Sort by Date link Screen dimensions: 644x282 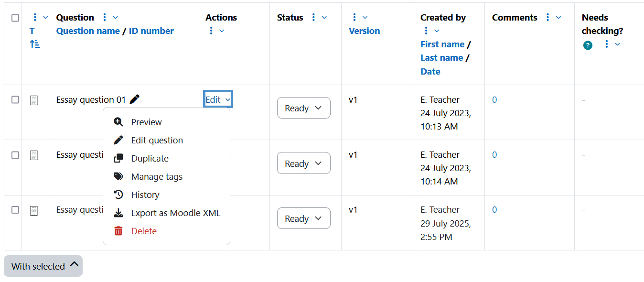click(x=430, y=71)
